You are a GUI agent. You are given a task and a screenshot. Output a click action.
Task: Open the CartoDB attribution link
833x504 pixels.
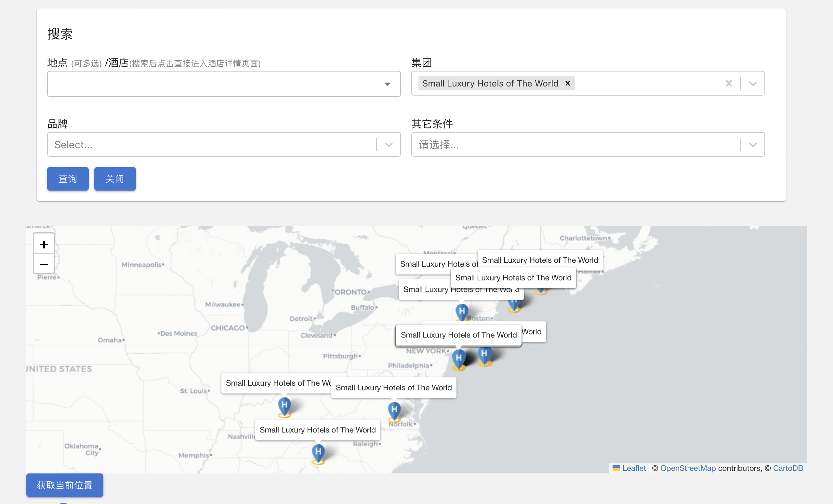(788, 468)
